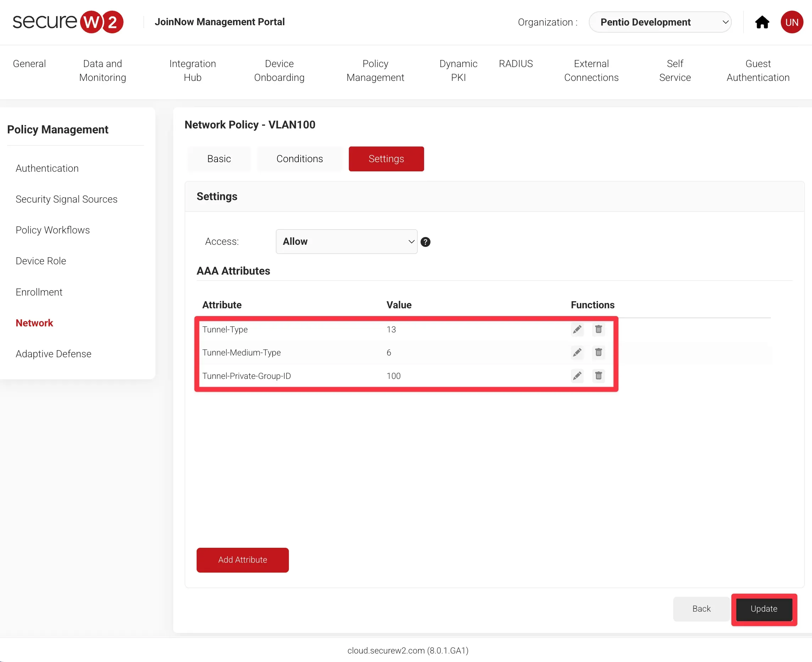This screenshot has height=662, width=812.
Task: Go to the home icon
Action: (762, 22)
